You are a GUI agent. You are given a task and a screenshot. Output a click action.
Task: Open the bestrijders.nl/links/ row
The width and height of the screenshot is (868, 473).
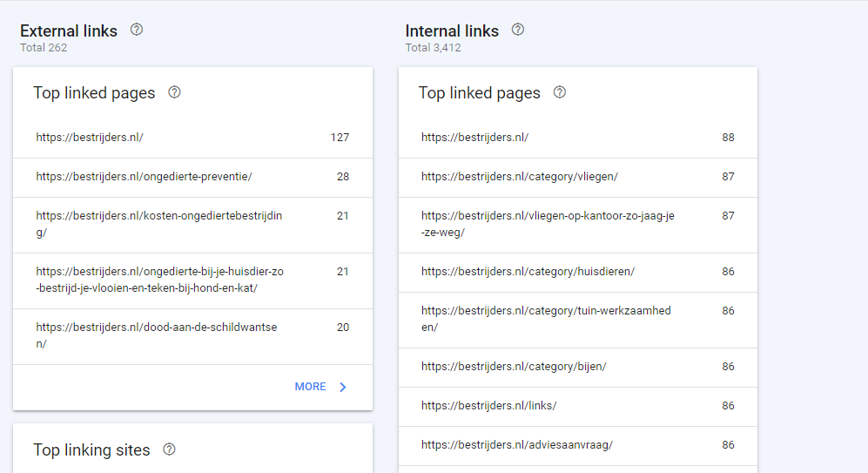coord(578,407)
